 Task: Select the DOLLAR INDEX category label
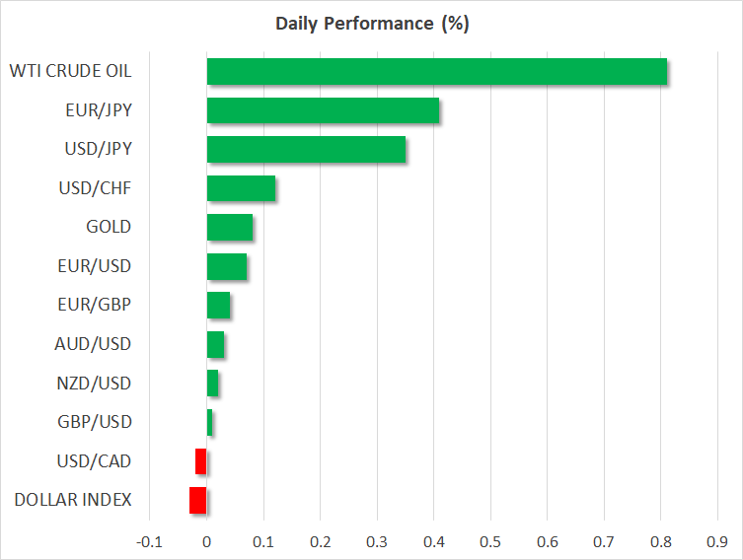point(73,500)
